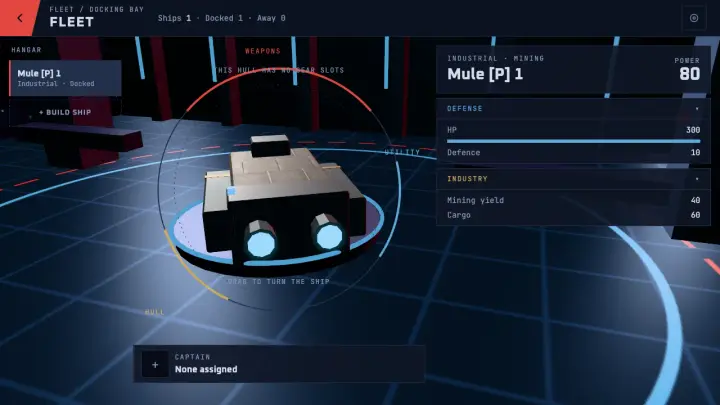
Task: Go back using the red arrow button
Action: click(x=19, y=18)
